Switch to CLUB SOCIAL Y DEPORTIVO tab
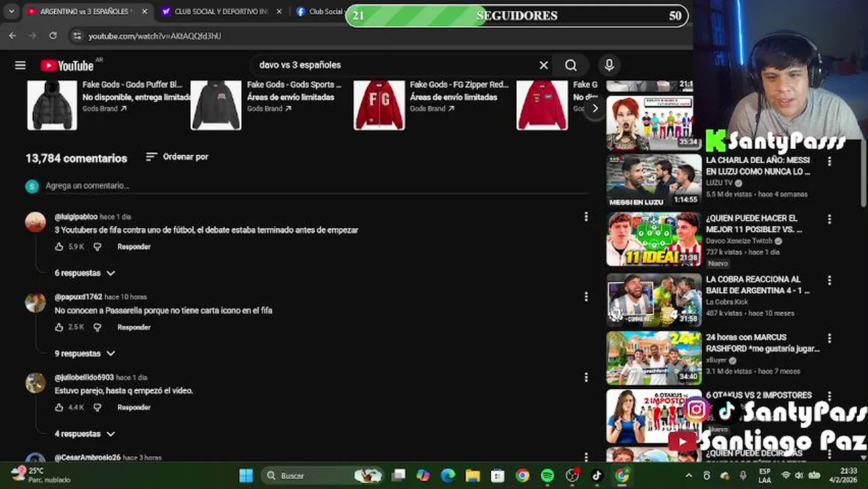The image size is (868, 489). tap(221, 12)
